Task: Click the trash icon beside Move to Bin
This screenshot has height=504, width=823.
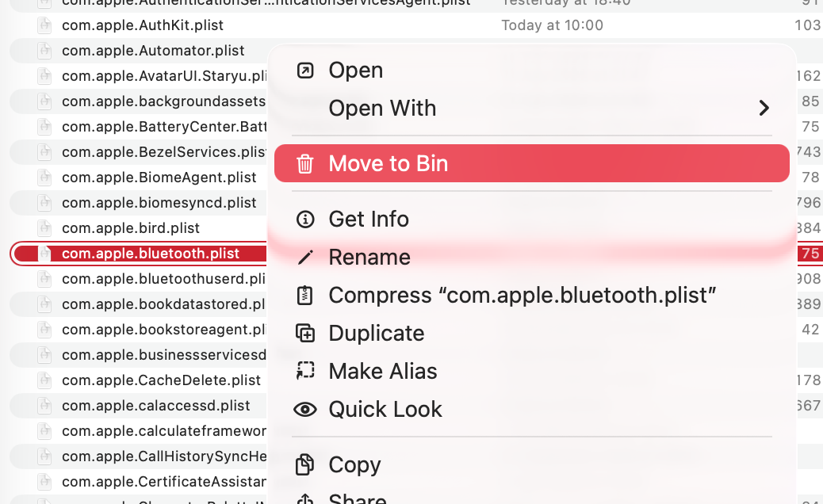Action: pos(305,163)
